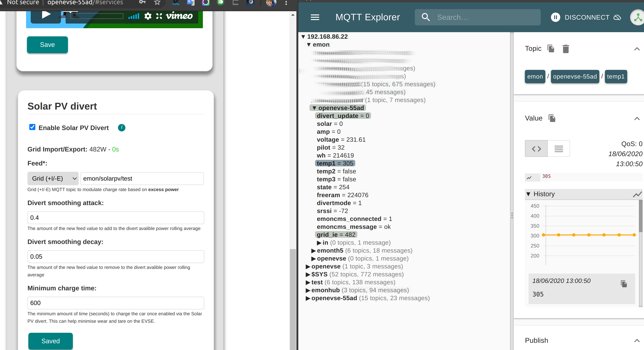Copy the 305 history entry value
The height and width of the screenshot is (350, 644).
tap(624, 284)
